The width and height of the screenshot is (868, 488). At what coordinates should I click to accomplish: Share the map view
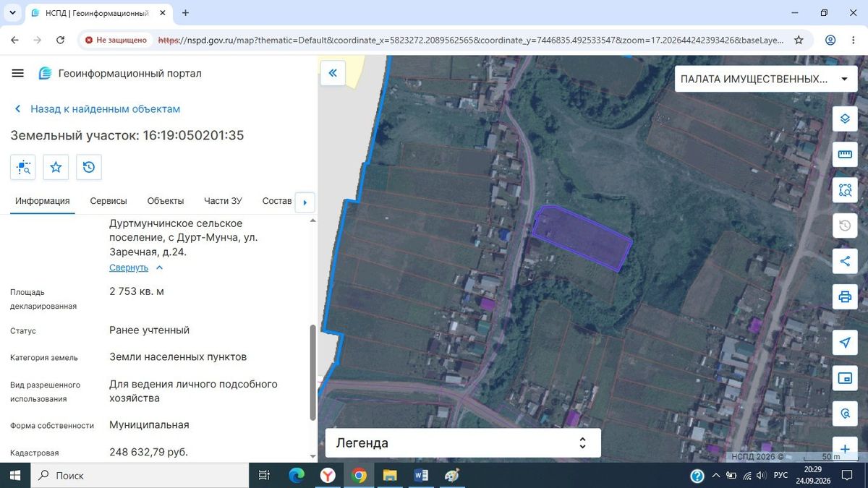845,261
